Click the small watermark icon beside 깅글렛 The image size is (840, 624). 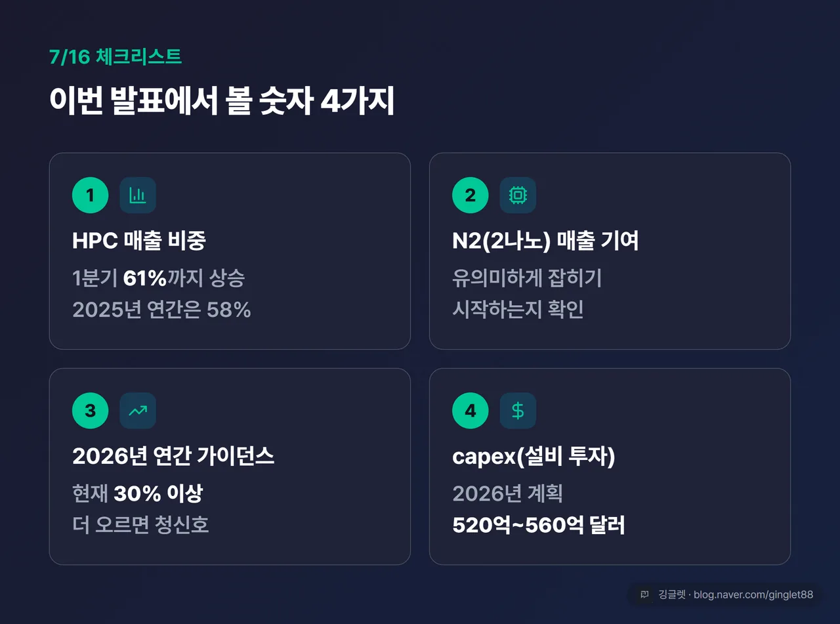pos(645,594)
